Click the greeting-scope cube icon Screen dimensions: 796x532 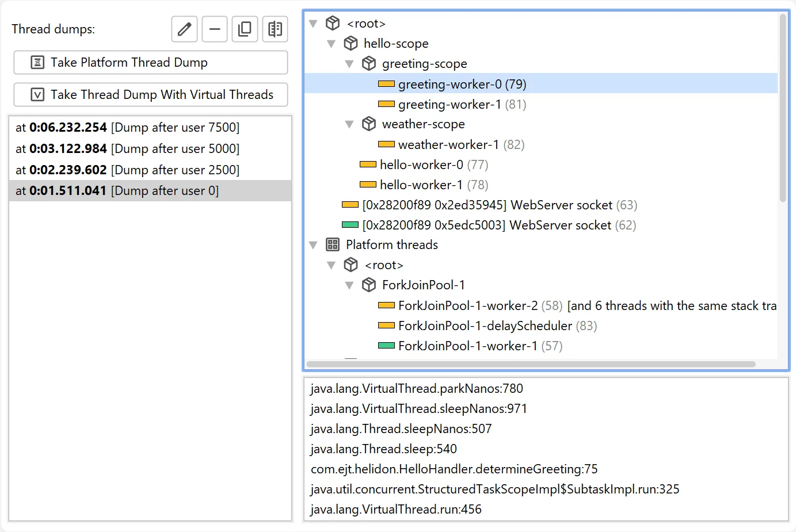coord(369,63)
